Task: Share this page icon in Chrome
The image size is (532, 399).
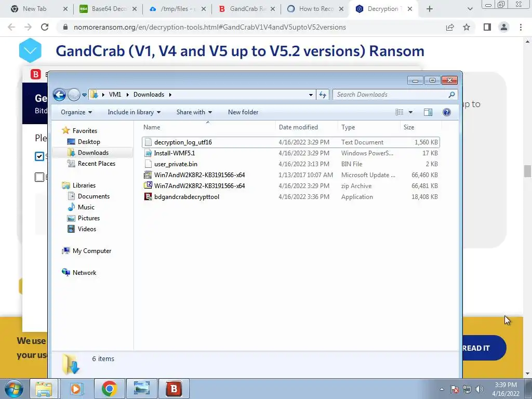Action: click(x=450, y=27)
